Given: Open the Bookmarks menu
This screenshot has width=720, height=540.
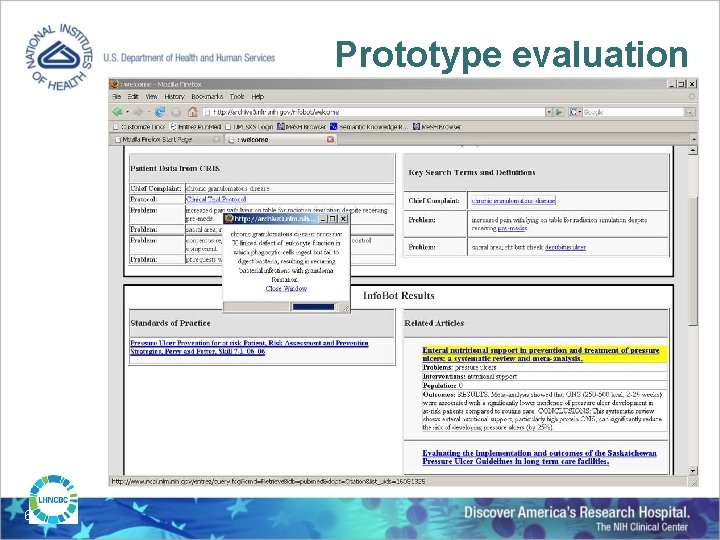Looking at the screenshot, I should pos(207,96).
